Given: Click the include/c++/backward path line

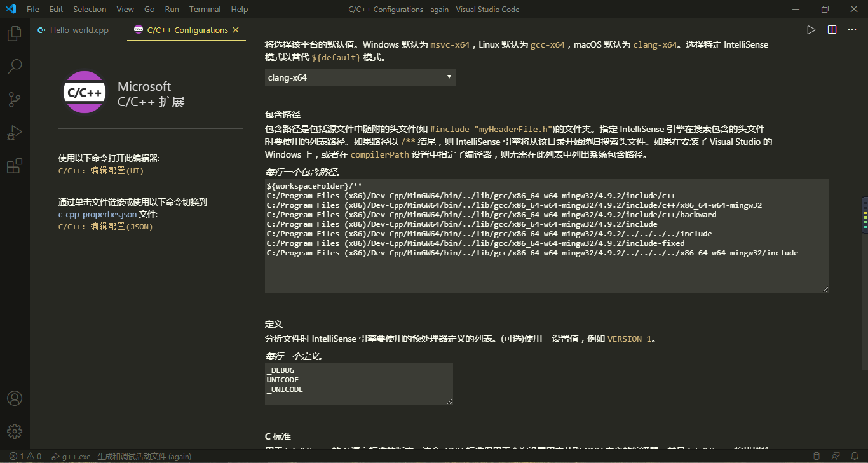Looking at the screenshot, I should tap(491, 215).
